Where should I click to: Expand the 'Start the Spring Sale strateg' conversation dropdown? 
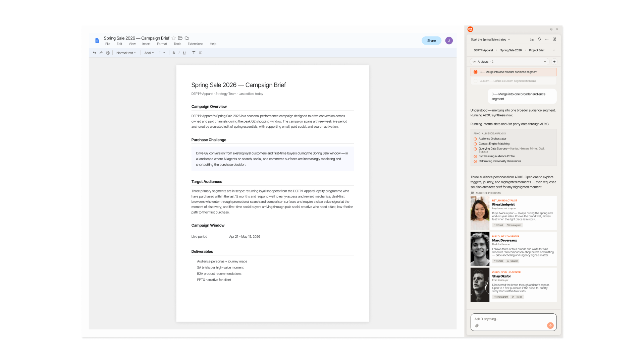click(x=490, y=40)
